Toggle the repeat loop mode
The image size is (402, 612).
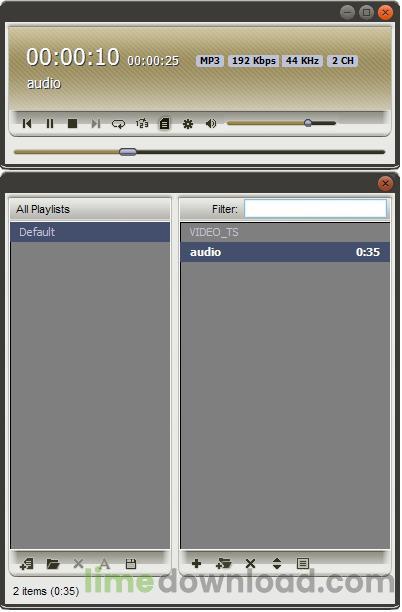click(118, 124)
